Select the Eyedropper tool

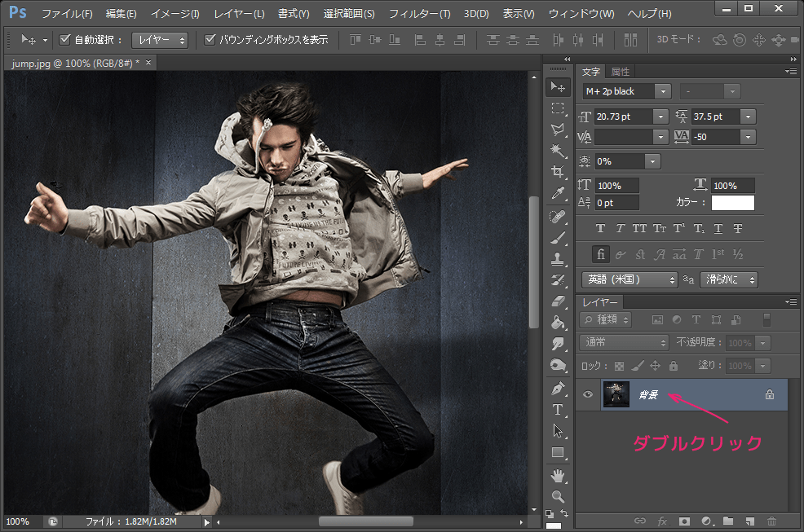(558, 194)
